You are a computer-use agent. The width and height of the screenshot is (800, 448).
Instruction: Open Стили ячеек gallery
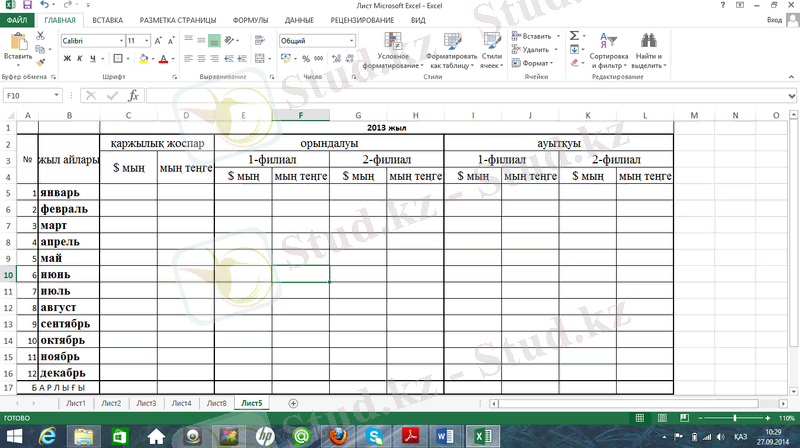tap(492, 50)
